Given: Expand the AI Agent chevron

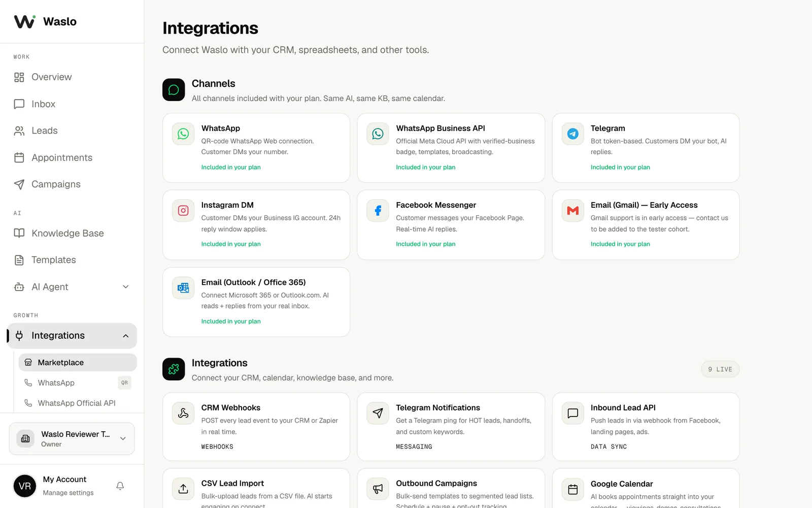Looking at the screenshot, I should tap(126, 287).
